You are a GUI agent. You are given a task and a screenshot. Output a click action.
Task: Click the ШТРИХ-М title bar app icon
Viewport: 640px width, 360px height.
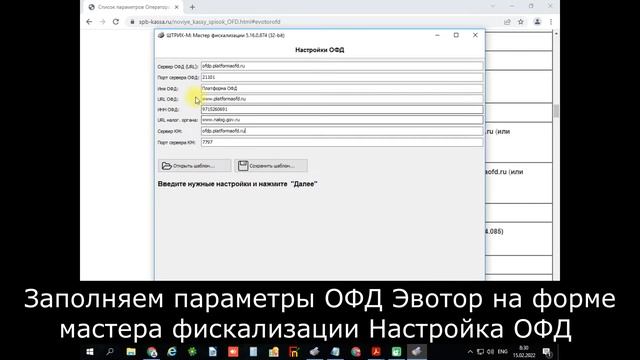[x=161, y=36]
